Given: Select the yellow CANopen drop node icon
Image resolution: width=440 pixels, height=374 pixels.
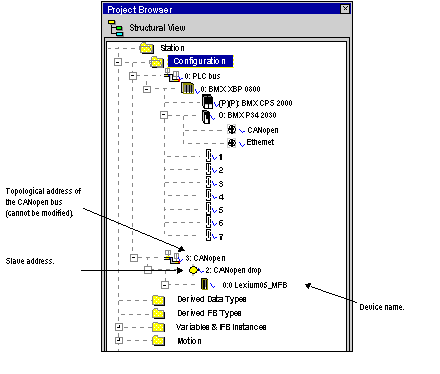Looking at the screenshot, I should (193, 270).
